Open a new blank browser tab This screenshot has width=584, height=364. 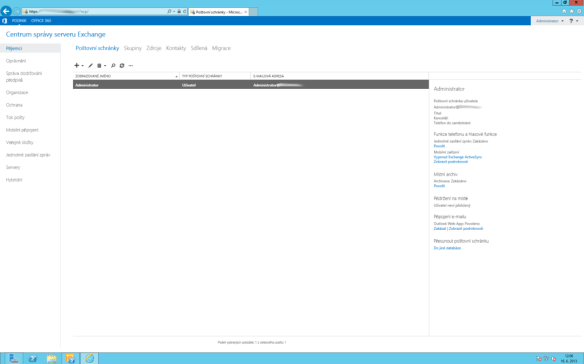tap(253, 12)
